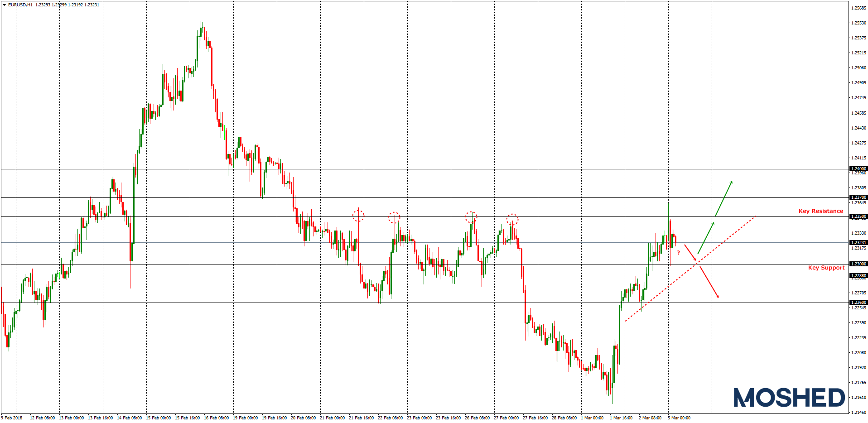The image size is (868, 423).
Task: Click the 1.24000 price level marker
Action: coord(858,169)
